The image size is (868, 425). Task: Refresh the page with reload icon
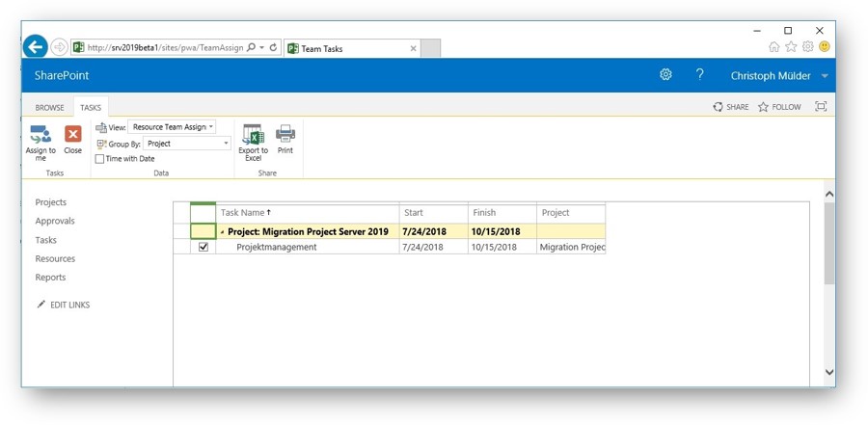(273, 47)
